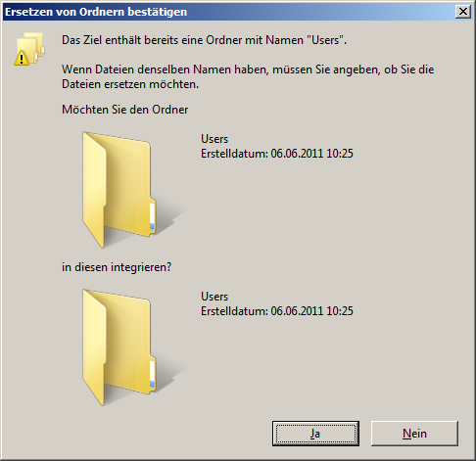Click the 'in diesen integrieren?' question text
This screenshot has width=476, height=461.
(x=117, y=267)
